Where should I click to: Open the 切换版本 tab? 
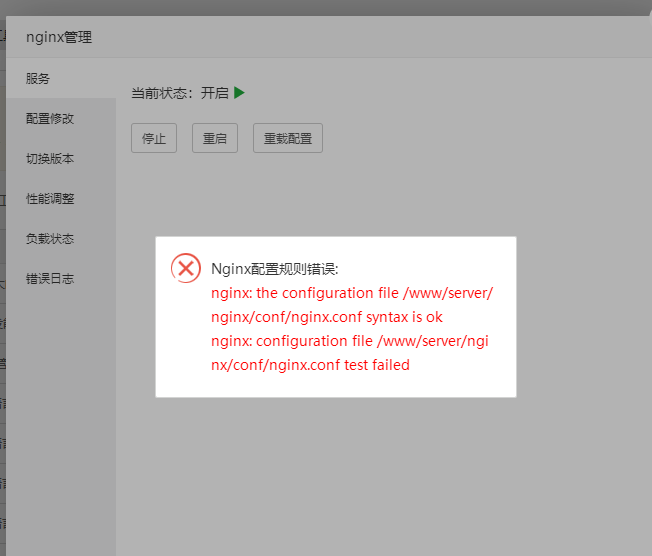[x=61, y=158]
